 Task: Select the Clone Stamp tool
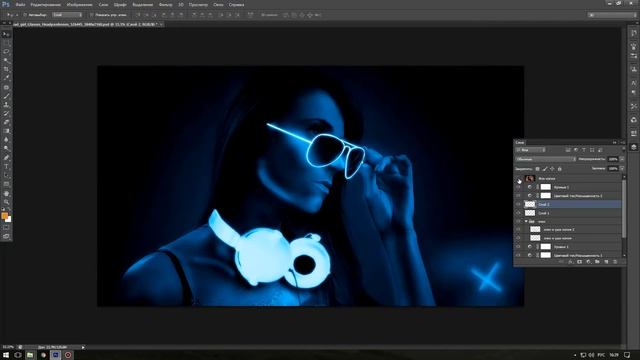(6, 105)
